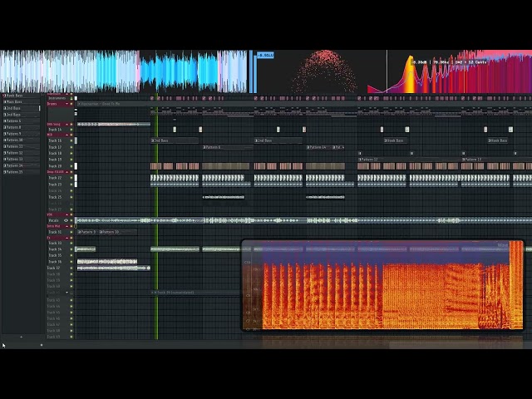Toggle the VOX group orange mute LED
Viewport: 532px width, 399px height.
click(71, 214)
